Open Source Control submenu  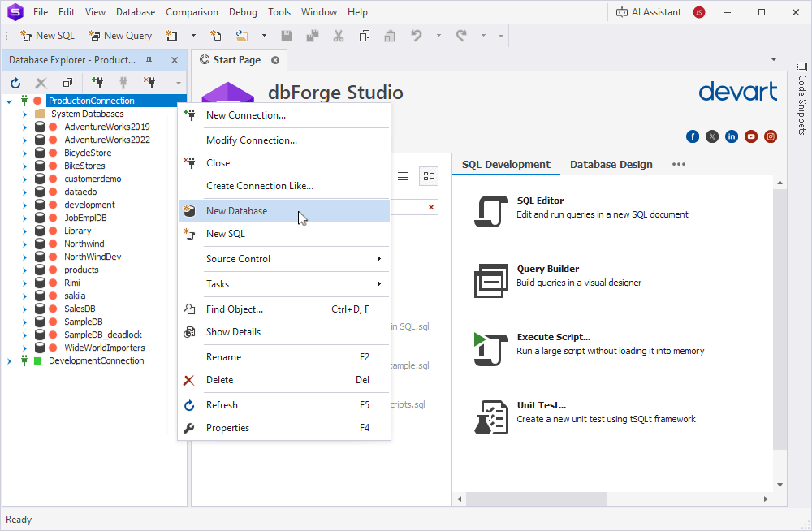[283, 259]
